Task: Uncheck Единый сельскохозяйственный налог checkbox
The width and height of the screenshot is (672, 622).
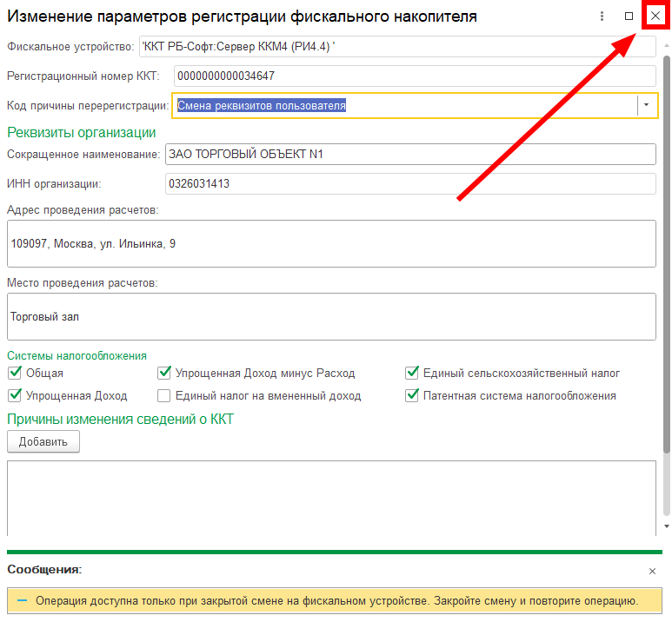Action: [x=412, y=374]
